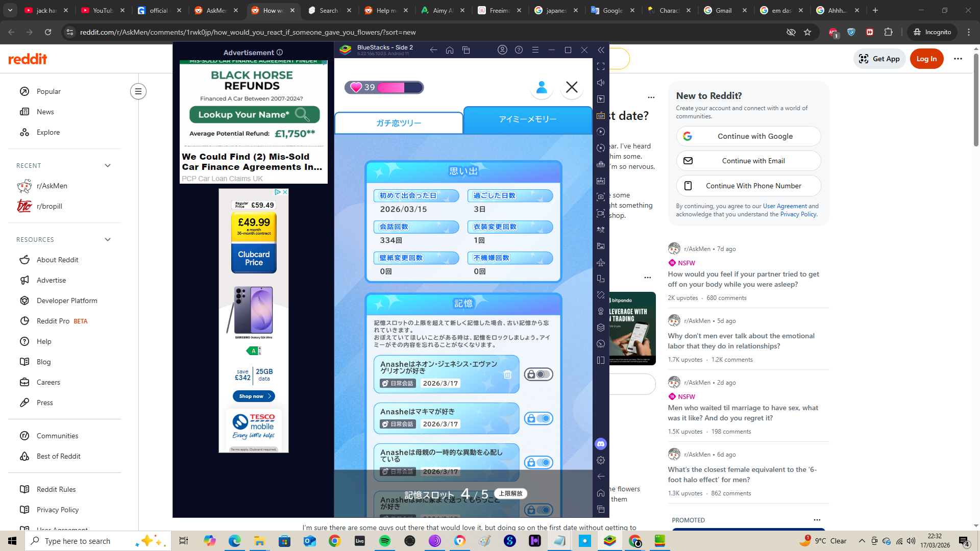980x551 pixels.
Task: Open the profile avatar icon in the game
Action: pyautogui.click(x=542, y=87)
